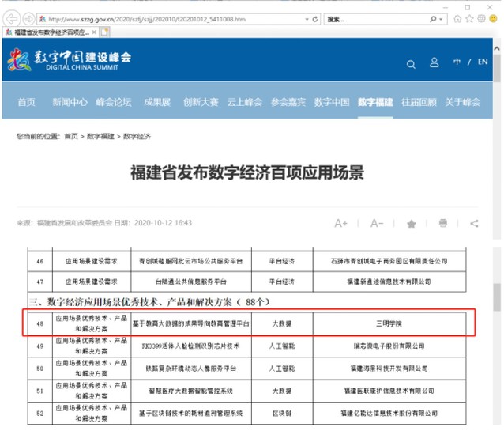Decrease font size with A- button

point(377,224)
